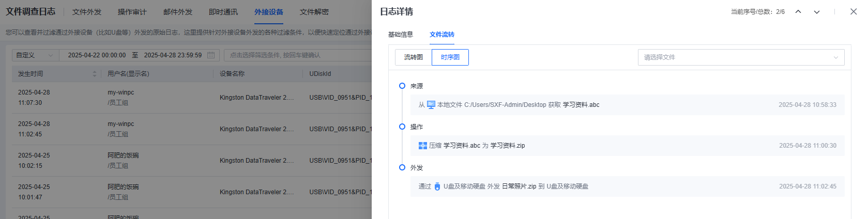Click the filter condition search field
Viewport: 868px width, 219px height.
coord(297,55)
